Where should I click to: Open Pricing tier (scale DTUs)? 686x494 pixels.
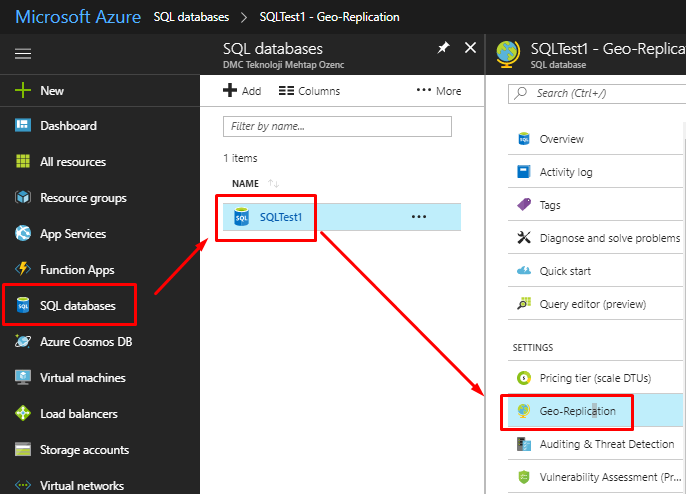pos(595,378)
